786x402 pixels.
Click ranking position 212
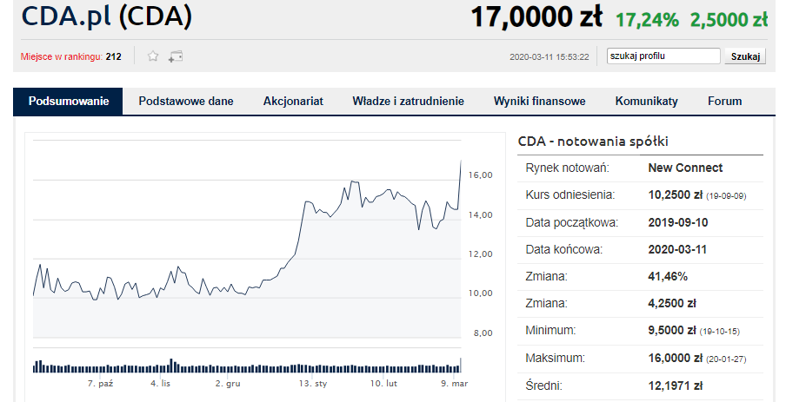pos(114,57)
